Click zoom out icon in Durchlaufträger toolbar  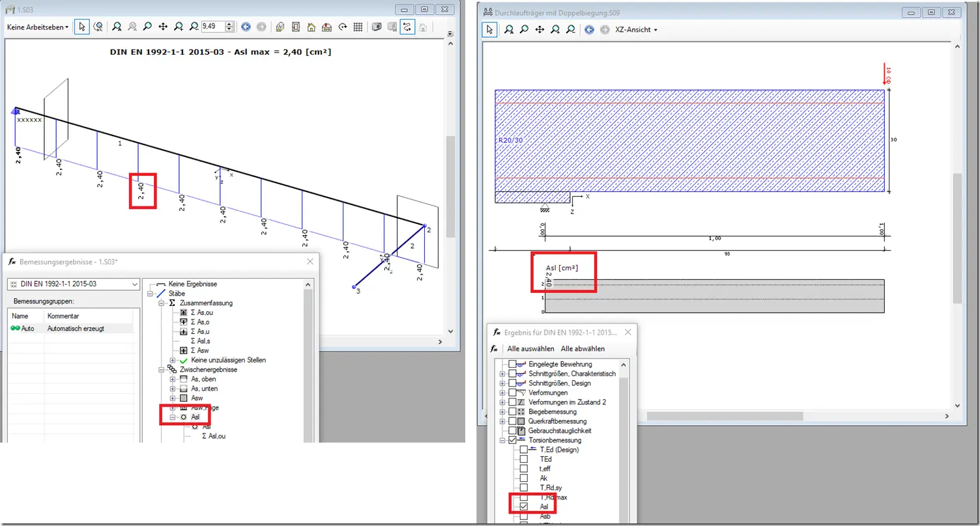point(571,29)
